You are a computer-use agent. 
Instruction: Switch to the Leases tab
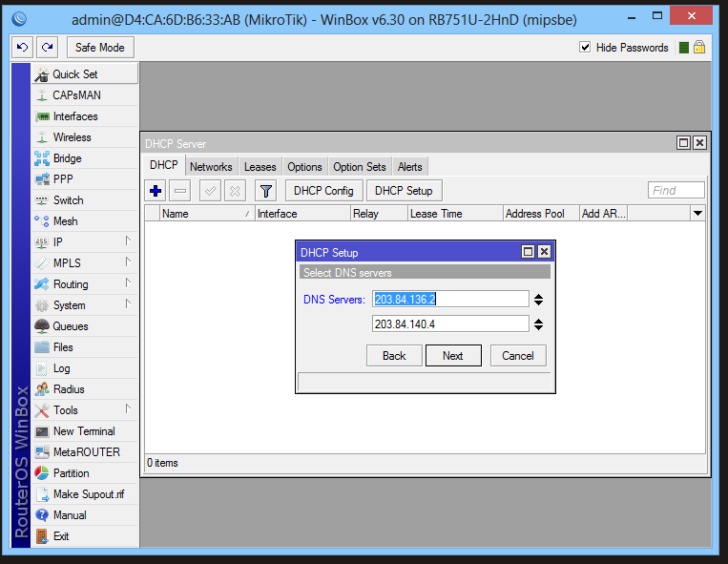coord(260,167)
